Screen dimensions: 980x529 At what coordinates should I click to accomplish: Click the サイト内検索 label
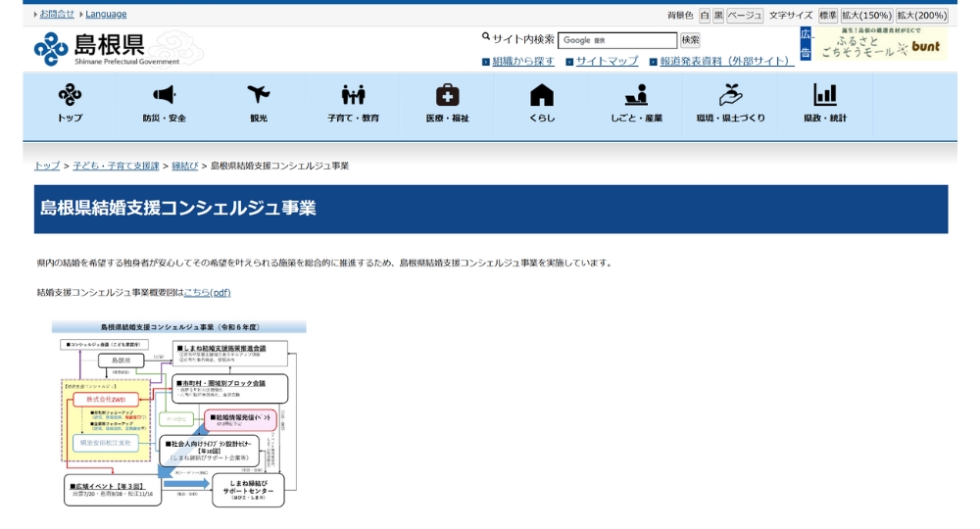pyautogui.click(x=523, y=39)
